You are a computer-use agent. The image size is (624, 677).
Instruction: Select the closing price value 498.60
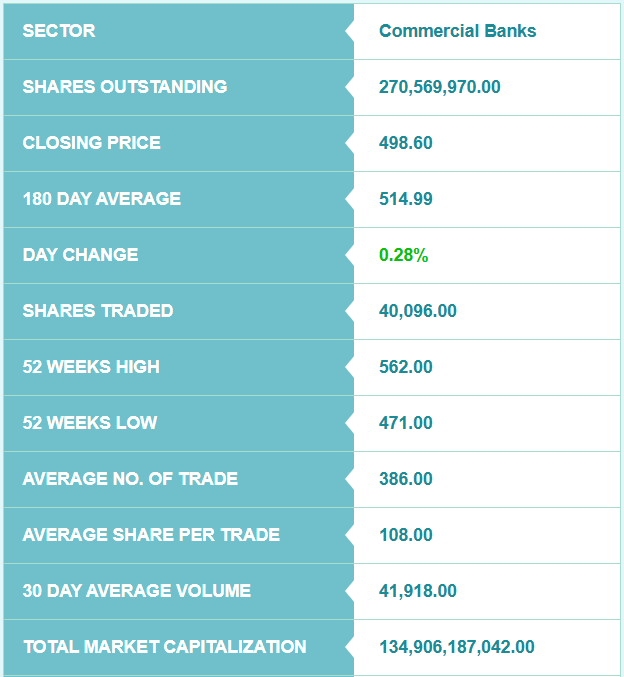405,143
